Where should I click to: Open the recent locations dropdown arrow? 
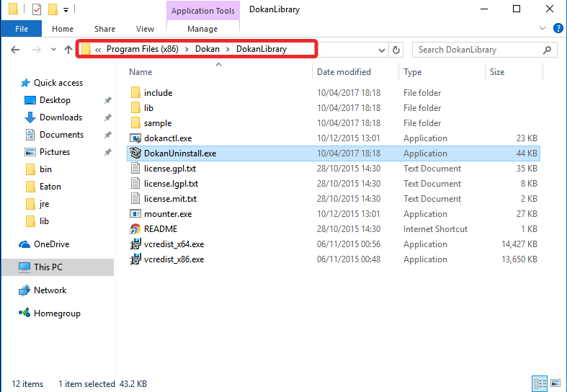pos(53,50)
